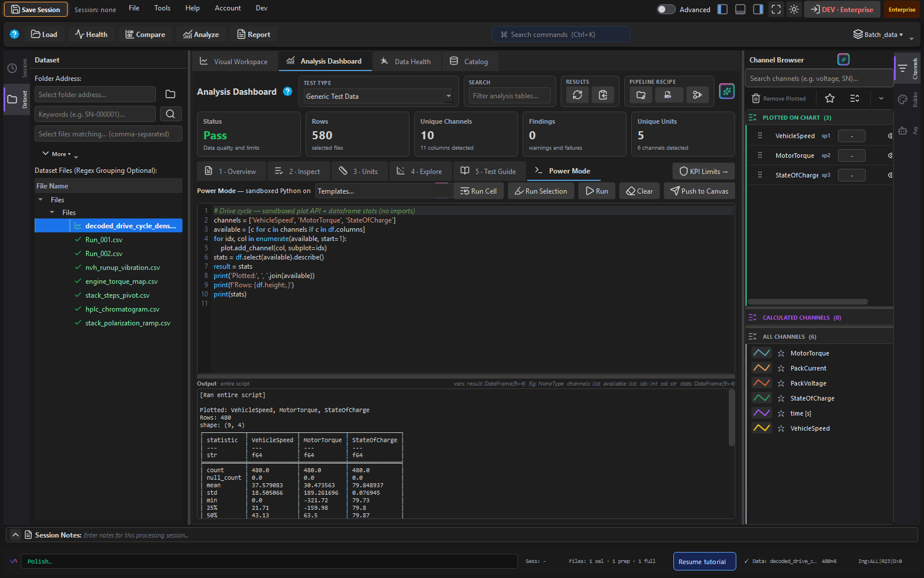The width and height of the screenshot is (924, 578).
Task: Open the File menu
Action: tap(134, 8)
